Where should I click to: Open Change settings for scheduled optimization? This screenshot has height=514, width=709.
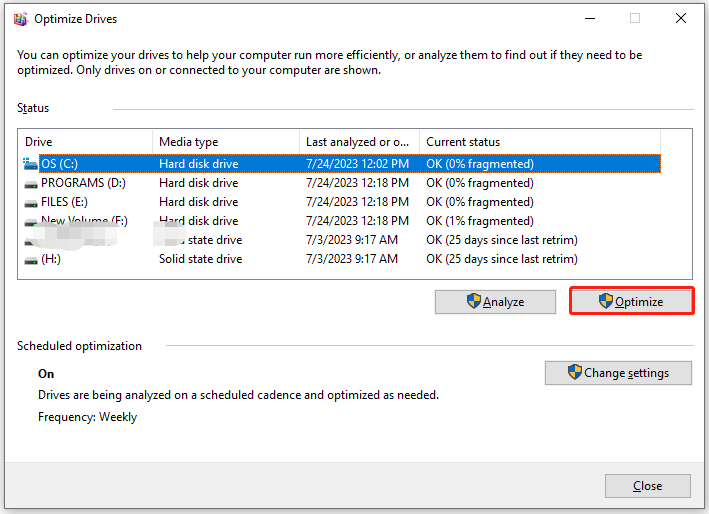coord(618,373)
